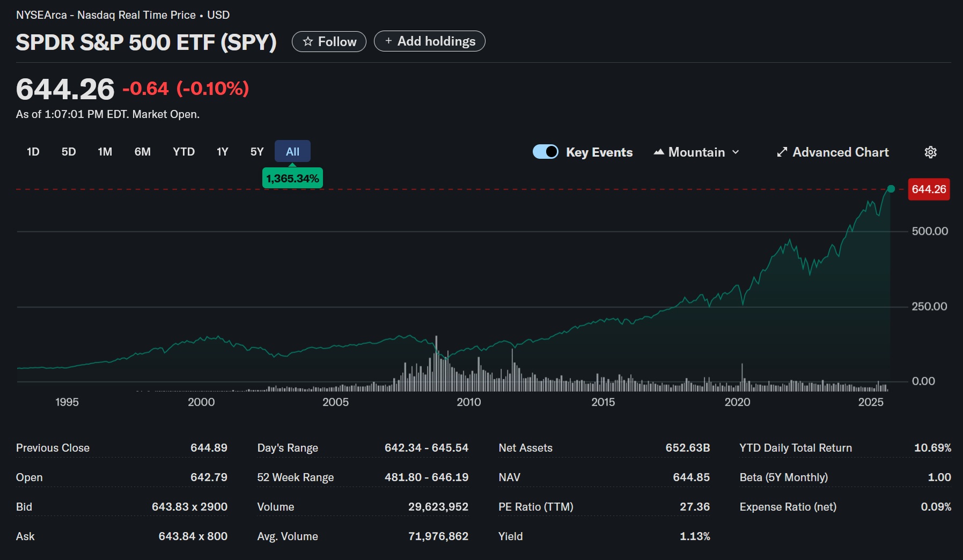This screenshot has width=963, height=560.
Task: Click the expand arrow icon of Advanced Chart
Action: point(782,152)
